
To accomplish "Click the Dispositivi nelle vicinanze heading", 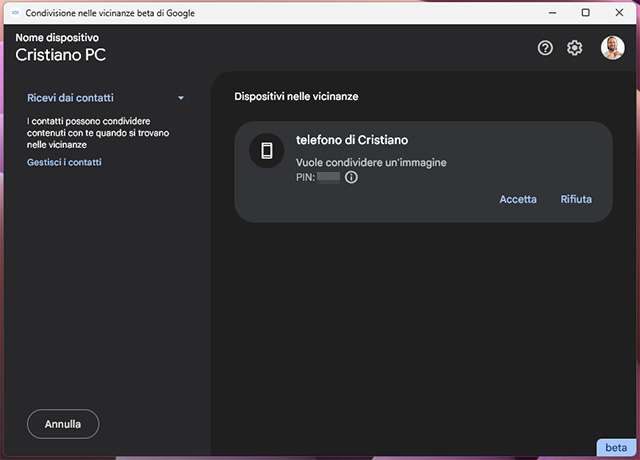I will [296, 97].
